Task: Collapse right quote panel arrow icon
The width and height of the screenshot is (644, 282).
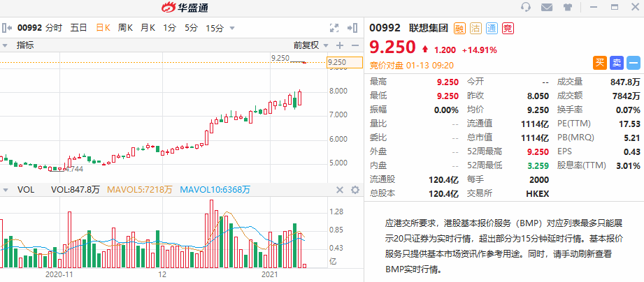Action: pos(352,28)
